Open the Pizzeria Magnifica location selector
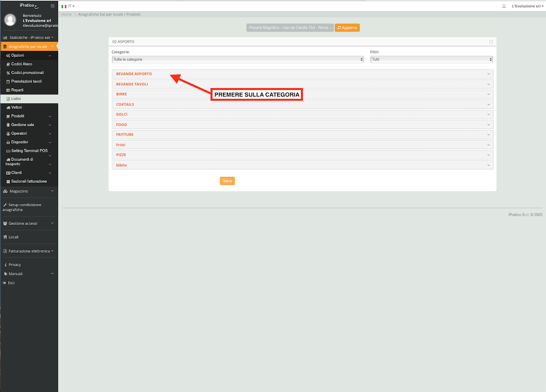The width and height of the screenshot is (546, 392). coord(290,27)
